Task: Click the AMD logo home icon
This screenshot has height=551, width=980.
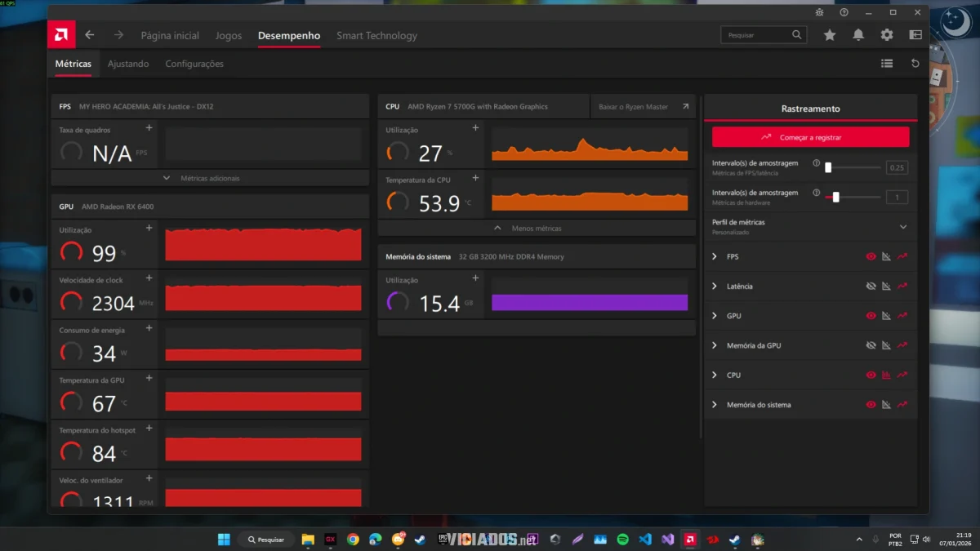Action: click(61, 35)
